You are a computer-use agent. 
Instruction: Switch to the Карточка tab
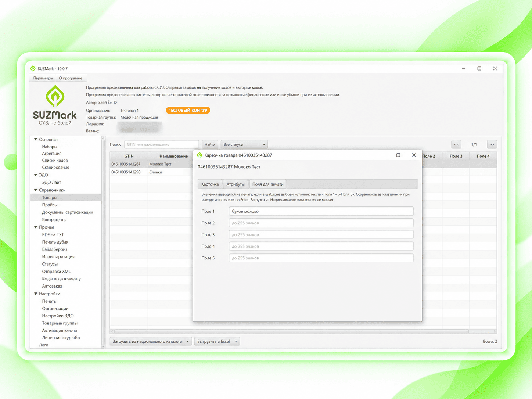(210, 184)
